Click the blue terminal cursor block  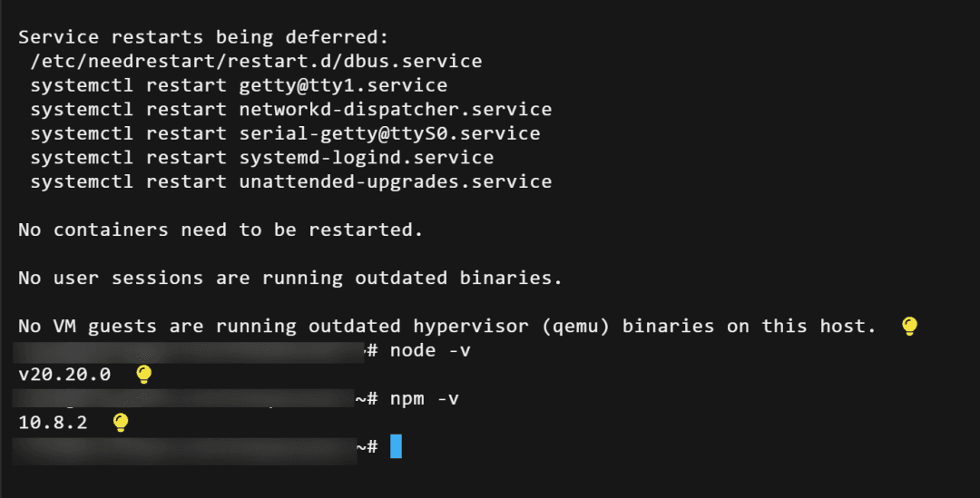click(396, 446)
